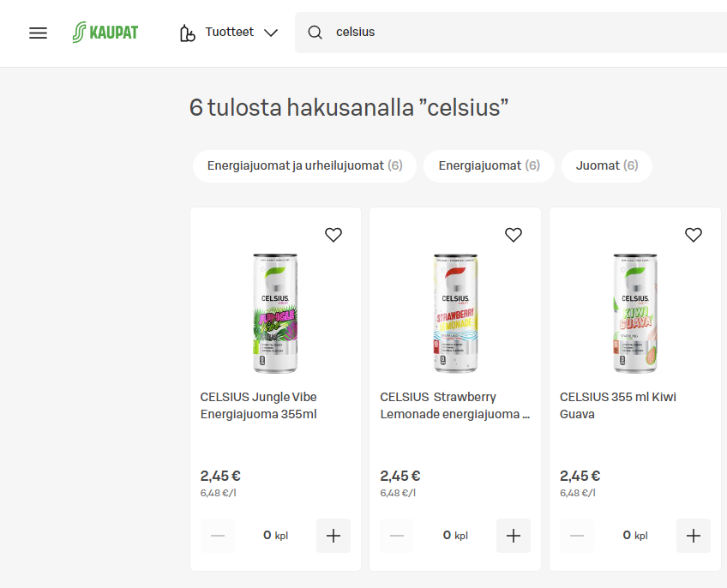Screen dimensions: 727x588
Task: Favorite the Jungle Vibe drink
Action: 333,235
